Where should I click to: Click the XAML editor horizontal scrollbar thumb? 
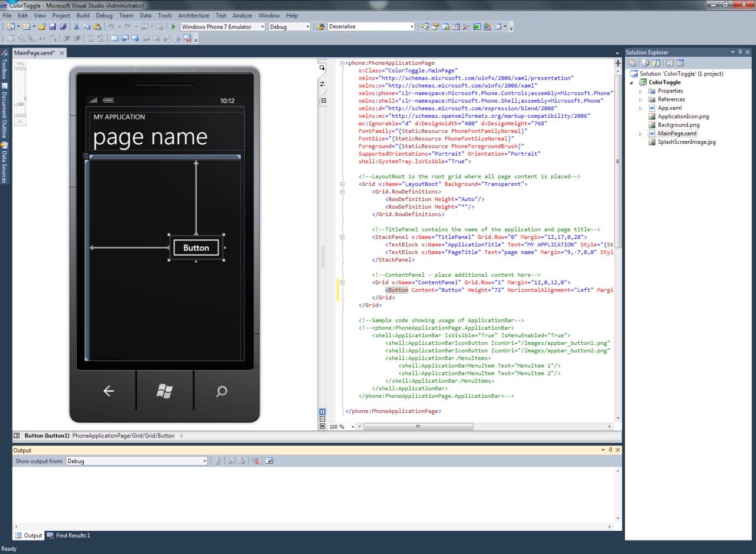[x=418, y=426]
